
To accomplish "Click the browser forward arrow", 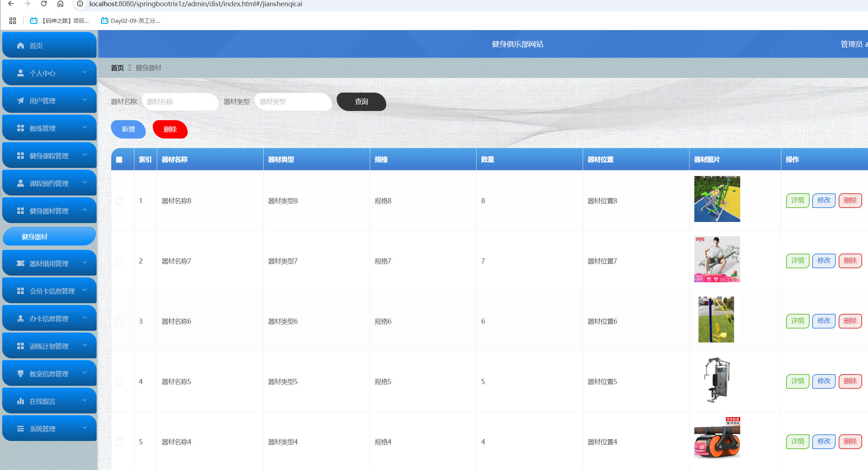I will click(x=27, y=4).
